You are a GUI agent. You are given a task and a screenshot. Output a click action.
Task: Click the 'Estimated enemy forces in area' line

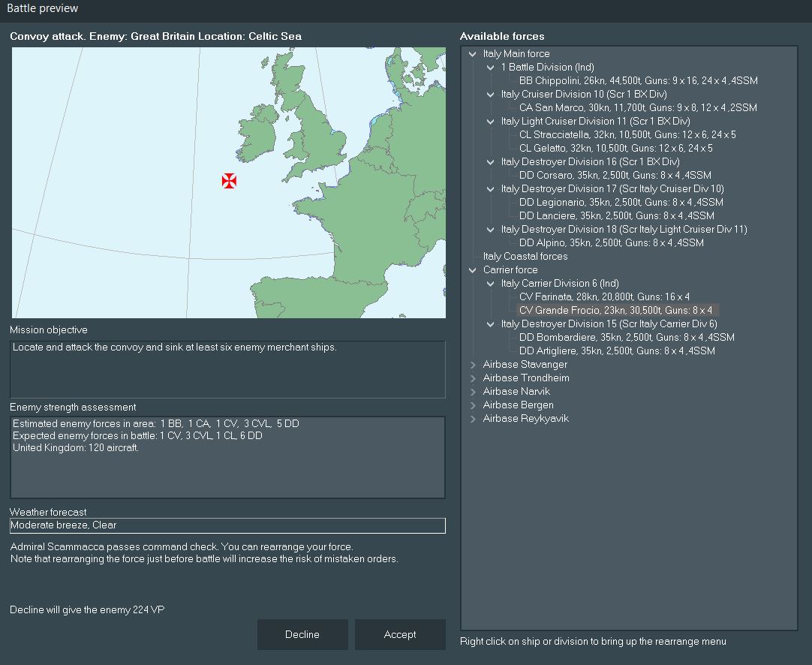pyautogui.click(x=156, y=423)
